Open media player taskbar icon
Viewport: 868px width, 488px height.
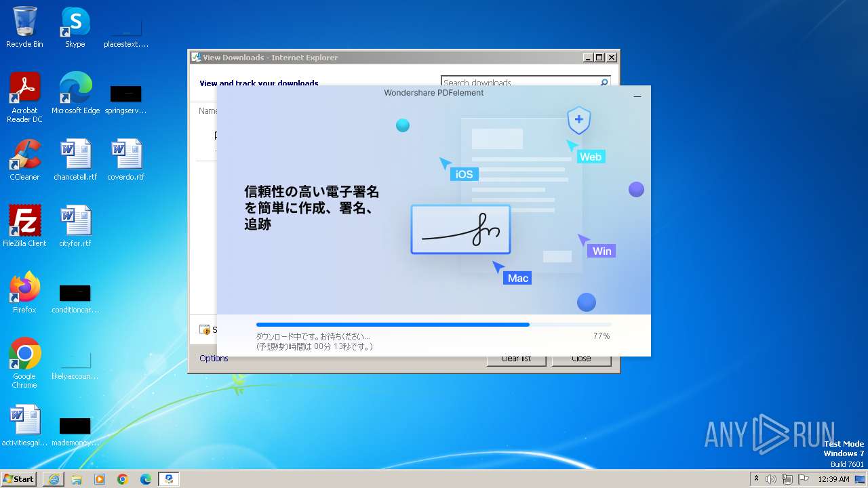point(100,479)
